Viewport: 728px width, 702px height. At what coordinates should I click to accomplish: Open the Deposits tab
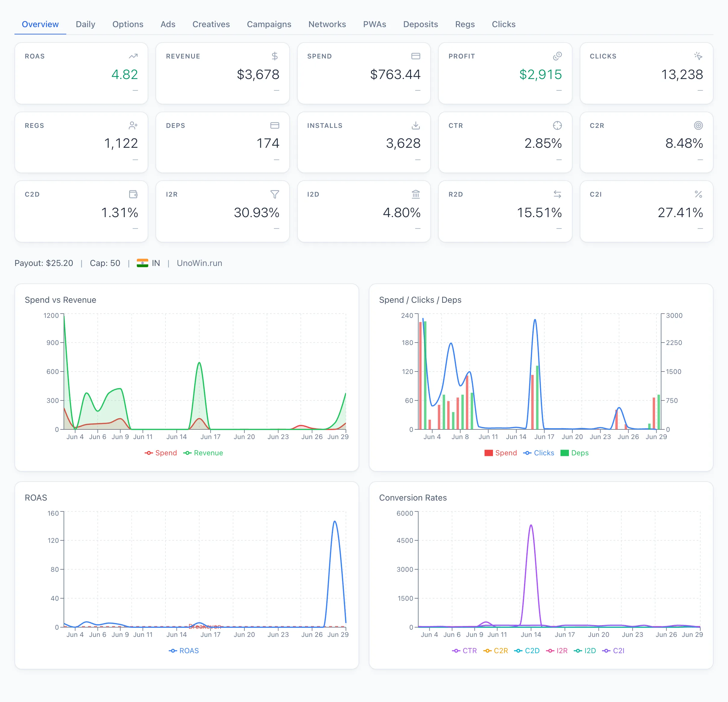pos(420,24)
